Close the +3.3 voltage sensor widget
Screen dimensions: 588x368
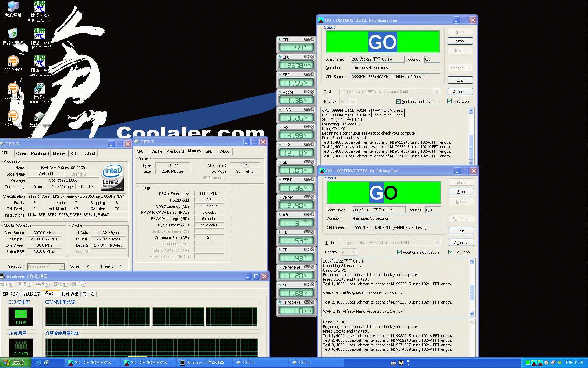point(312,109)
